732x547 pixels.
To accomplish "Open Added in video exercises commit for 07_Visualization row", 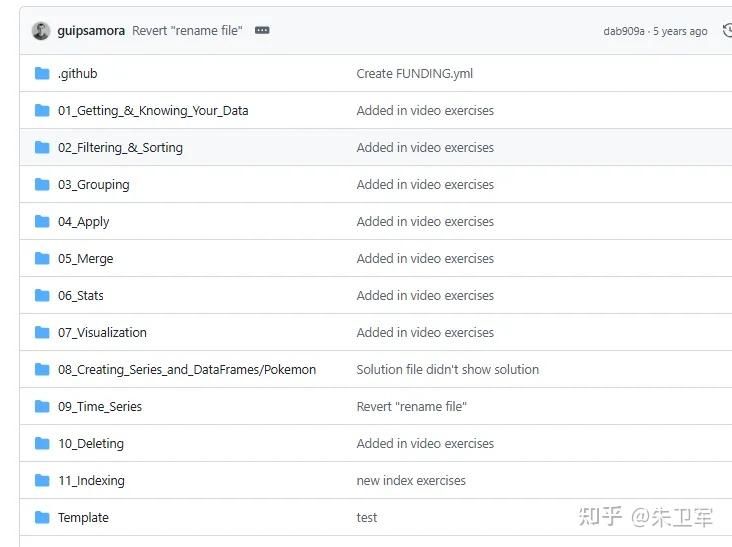I will (425, 332).
